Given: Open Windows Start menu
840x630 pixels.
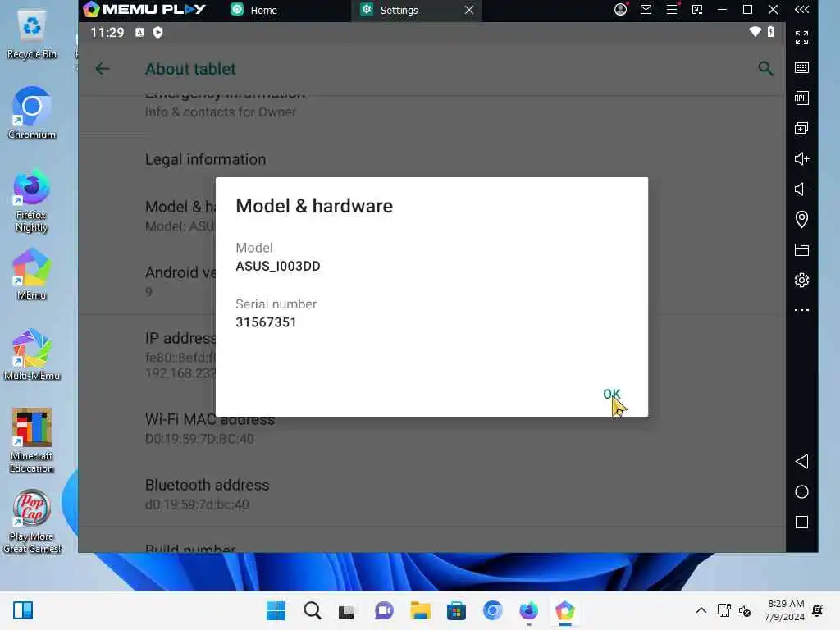Looking at the screenshot, I should 276,610.
